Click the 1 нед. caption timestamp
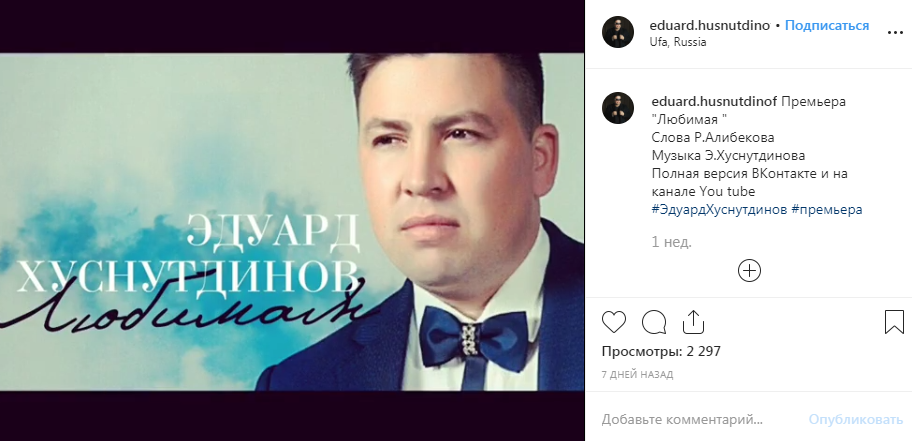This screenshot has height=441, width=912. [671, 242]
